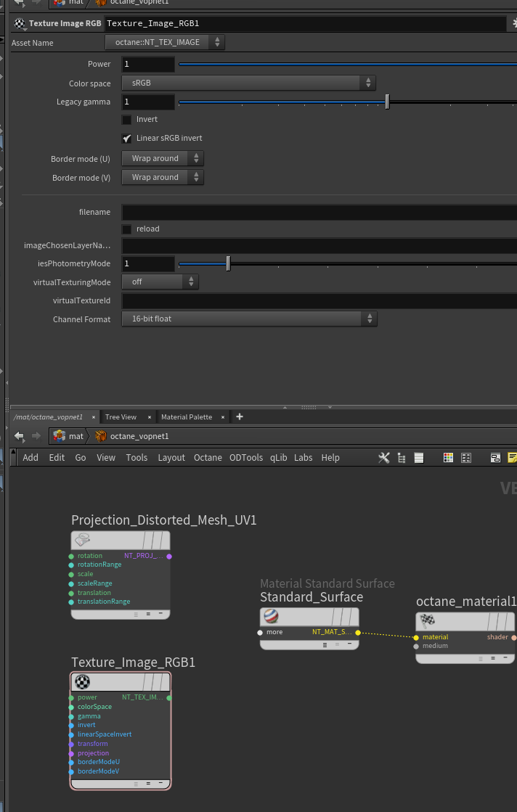Click the Texture Image RGB node type icon
517x812 pixels.
(20, 23)
